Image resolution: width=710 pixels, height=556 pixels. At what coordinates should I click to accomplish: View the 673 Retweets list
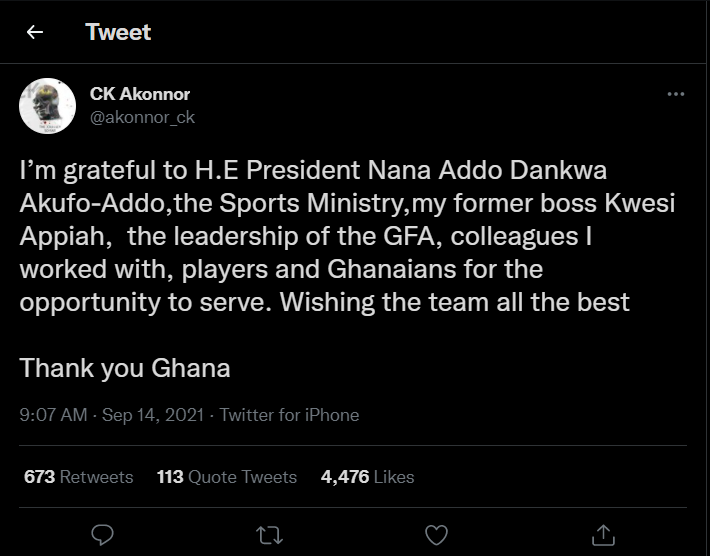point(78,477)
